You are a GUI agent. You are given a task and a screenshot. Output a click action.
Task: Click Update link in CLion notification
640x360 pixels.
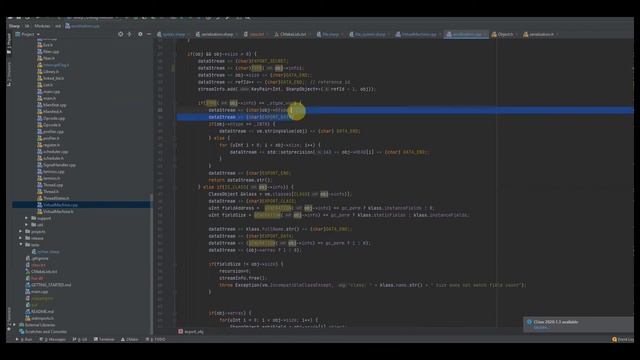click(x=540, y=327)
